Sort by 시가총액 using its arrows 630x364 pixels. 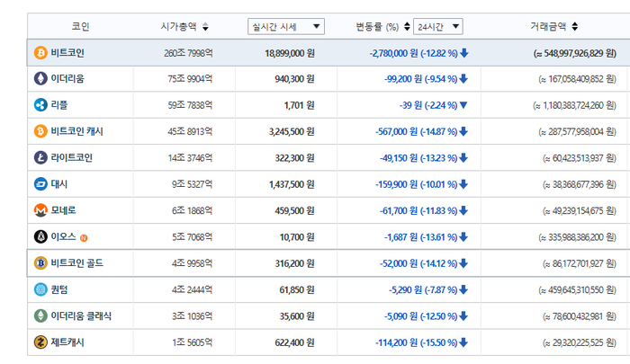pyautogui.click(x=205, y=27)
